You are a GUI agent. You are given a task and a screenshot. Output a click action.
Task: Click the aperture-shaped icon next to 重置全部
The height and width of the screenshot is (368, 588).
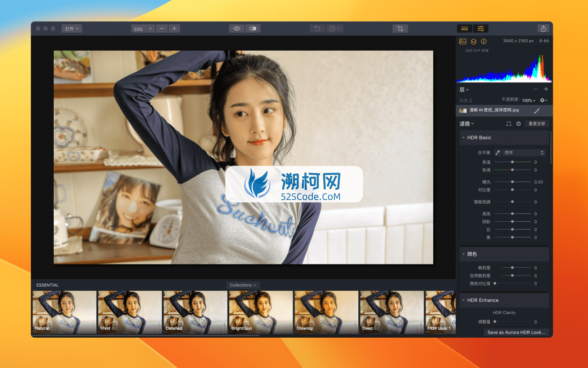(x=519, y=124)
